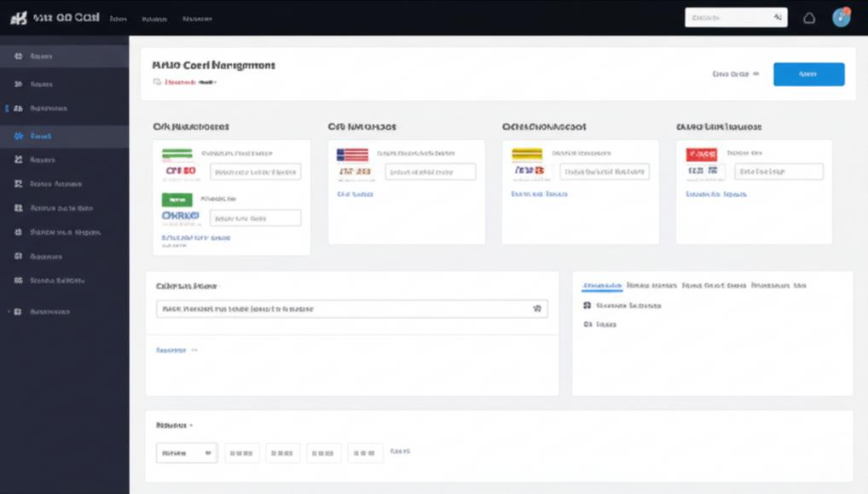This screenshot has width=868, height=494.
Task: Switch to the second tab in the right panel
Action: (x=651, y=286)
